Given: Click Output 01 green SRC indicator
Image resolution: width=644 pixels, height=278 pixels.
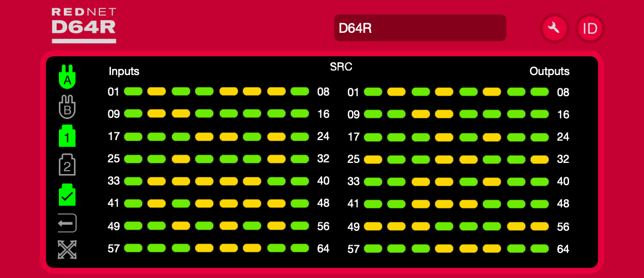Looking at the screenshot, I should [373, 92].
